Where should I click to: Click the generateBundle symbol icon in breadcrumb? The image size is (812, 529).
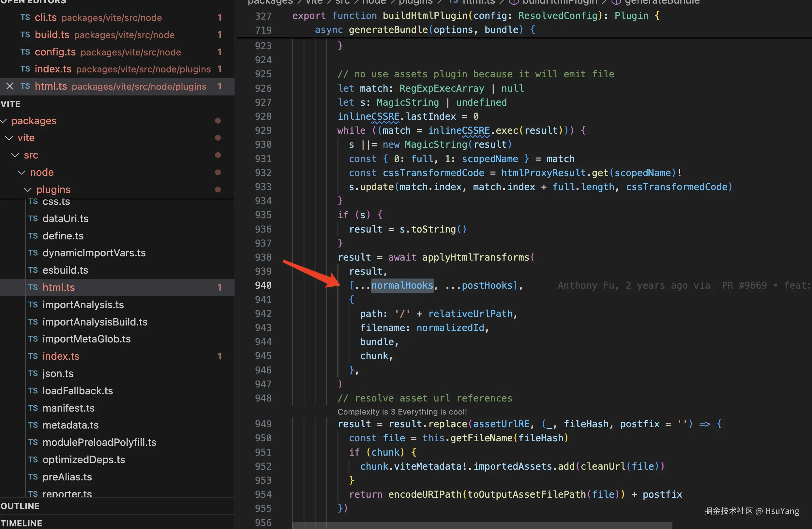tap(616, 2)
